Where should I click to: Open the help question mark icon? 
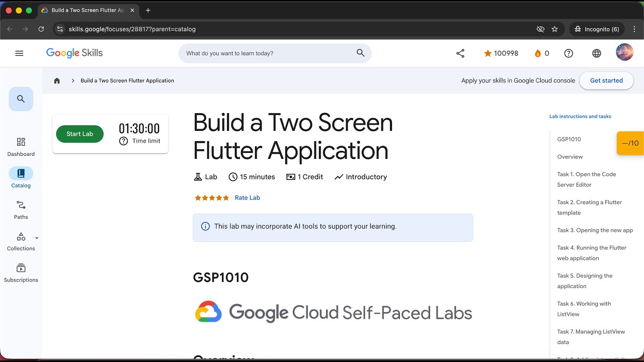click(569, 53)
